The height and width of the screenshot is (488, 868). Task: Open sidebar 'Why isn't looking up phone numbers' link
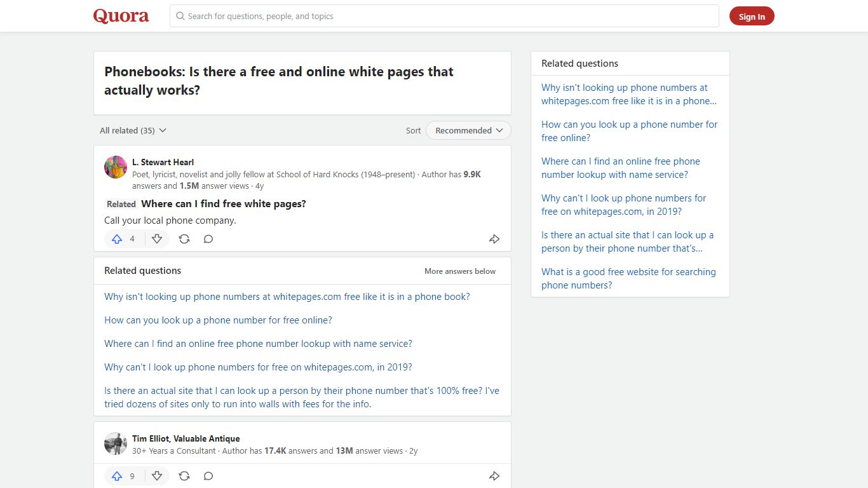click(629, 94)
